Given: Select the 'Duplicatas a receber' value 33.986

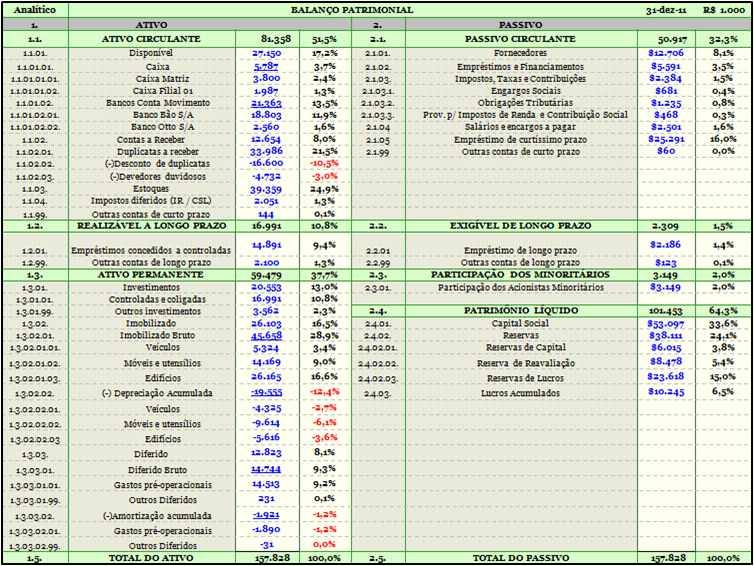Looking at the screenshot, I should pyautogui.click(x=266, y=151).
